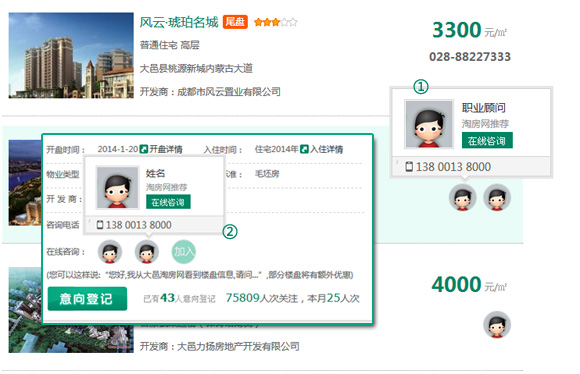Click developer 成都市风云置业有限公司

pos(229,92)
